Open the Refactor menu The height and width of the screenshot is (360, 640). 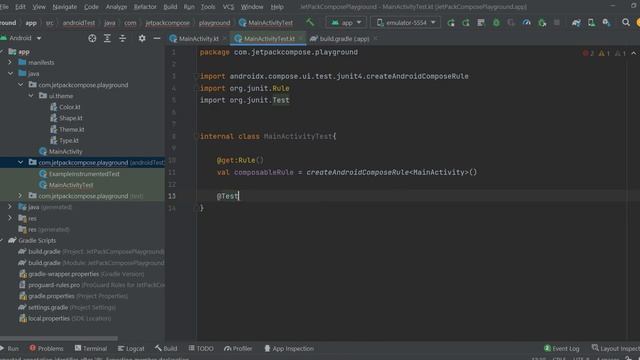point(145,7)
